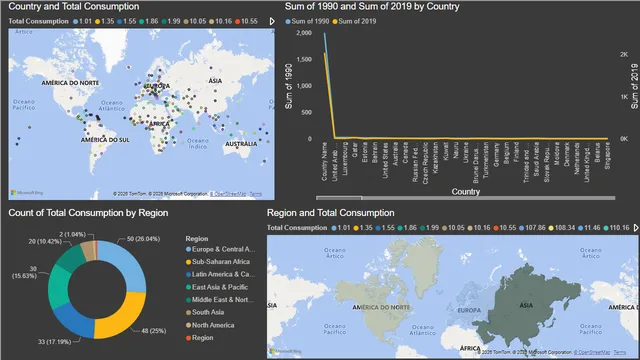Select 10.16 in the Region map legend
Image resolution: width=640 pixels, height=360 pixels.
click(479, 228)
